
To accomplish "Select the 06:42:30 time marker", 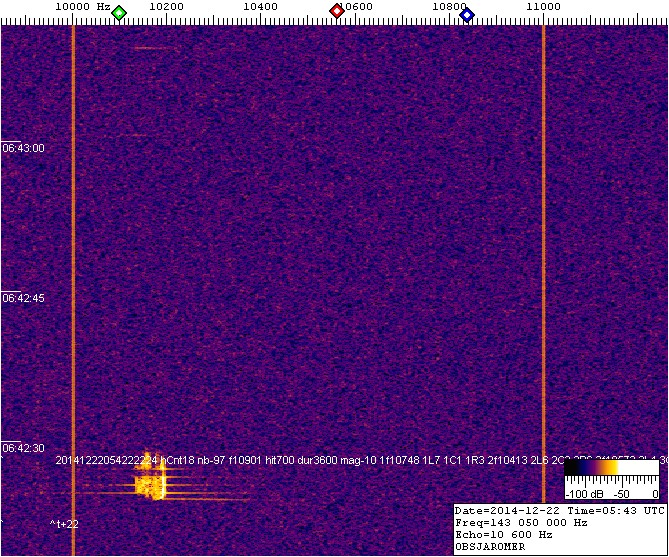I will coord(23,448).
